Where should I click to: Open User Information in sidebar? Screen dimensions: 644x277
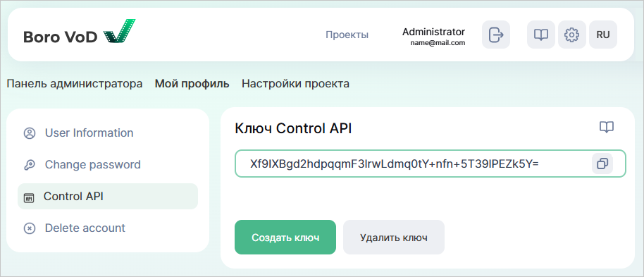108,133
